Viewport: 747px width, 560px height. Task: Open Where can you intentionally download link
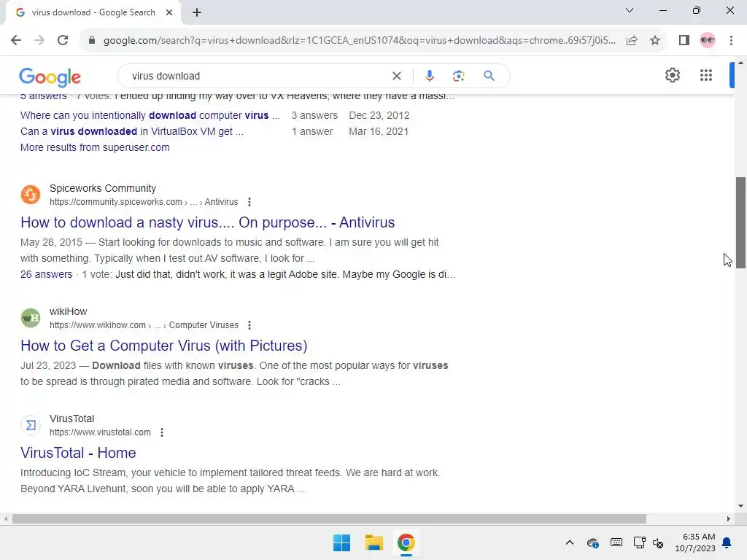click(x=150, y=115)
